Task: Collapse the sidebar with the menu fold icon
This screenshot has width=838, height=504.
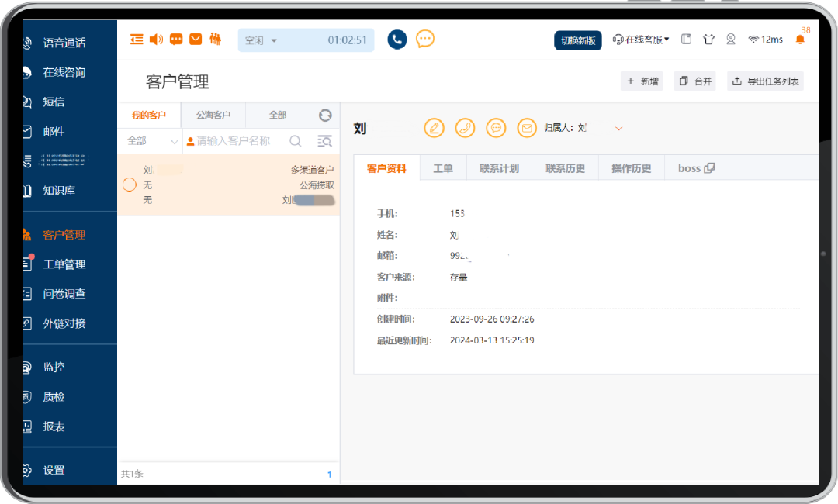Action: click(x=137, y=39)
